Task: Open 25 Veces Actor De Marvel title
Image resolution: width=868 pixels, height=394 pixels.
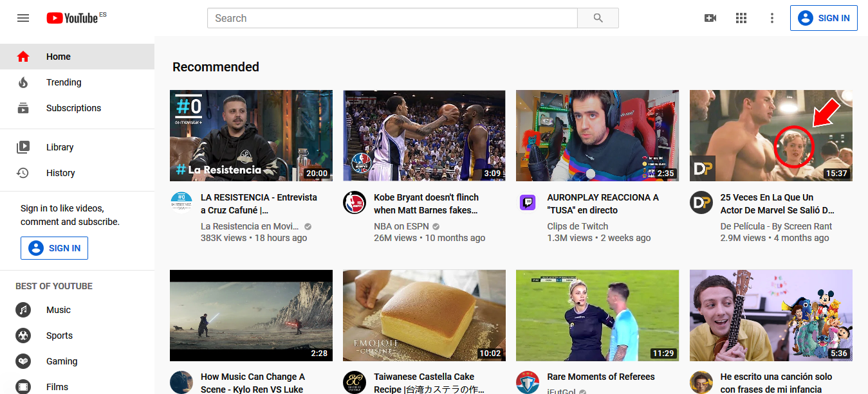Action: tap(777, 204)
